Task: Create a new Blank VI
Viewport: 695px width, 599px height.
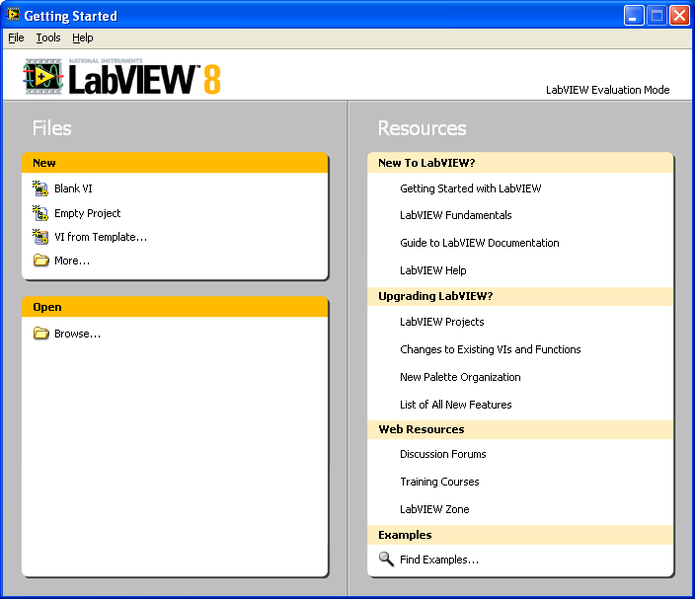Action: coord(73,188)
